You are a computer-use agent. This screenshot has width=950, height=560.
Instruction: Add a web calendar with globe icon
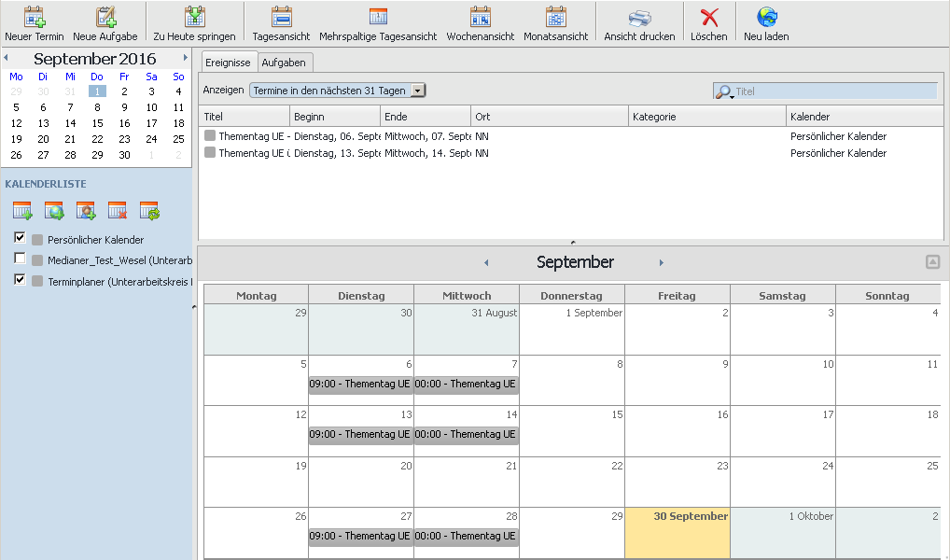click(x=54, y=211)
